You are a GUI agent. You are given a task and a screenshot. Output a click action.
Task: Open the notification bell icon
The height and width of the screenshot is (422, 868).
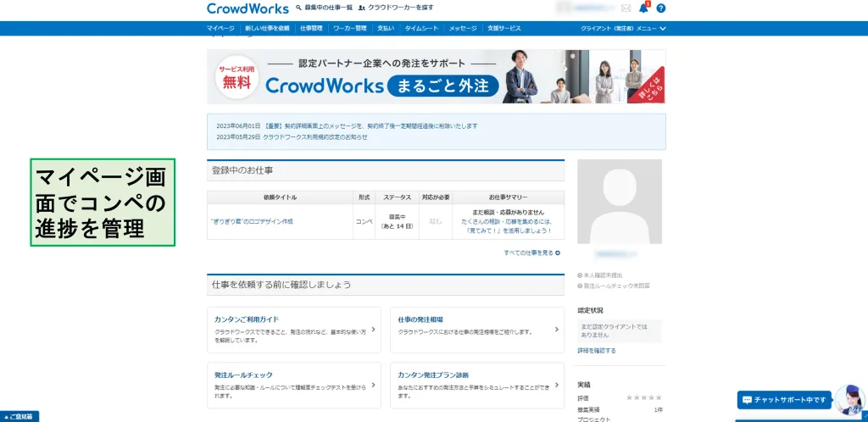point(643,8)
